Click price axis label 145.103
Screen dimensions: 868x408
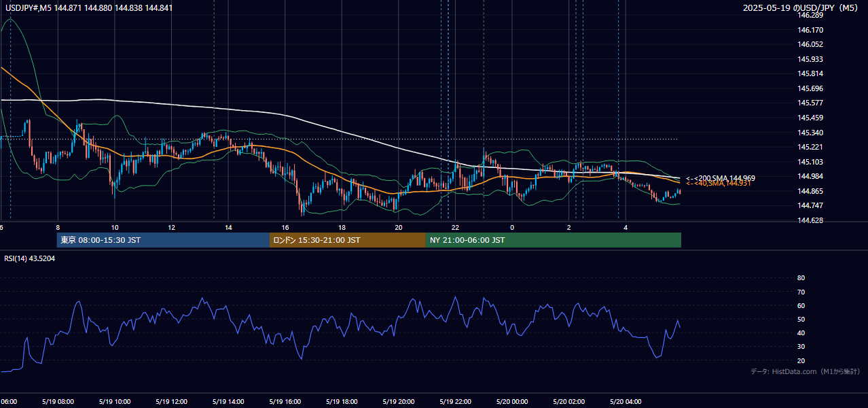click(x=811, y=162)
